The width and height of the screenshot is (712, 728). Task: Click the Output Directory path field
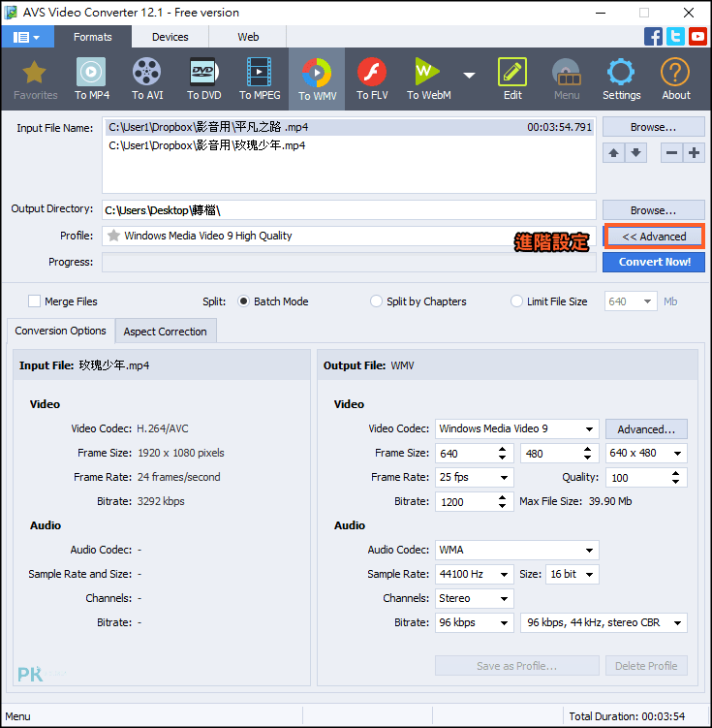(x=349, y=210)
